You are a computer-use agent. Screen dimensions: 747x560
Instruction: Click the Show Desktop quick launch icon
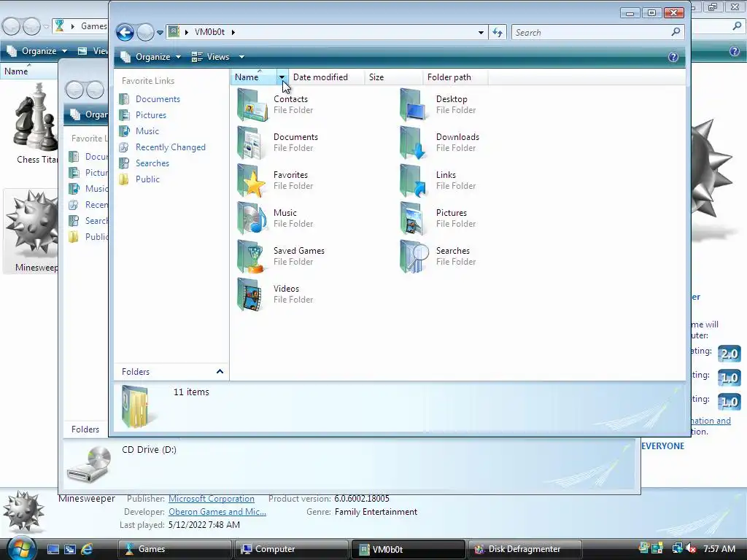pos(53,549)
